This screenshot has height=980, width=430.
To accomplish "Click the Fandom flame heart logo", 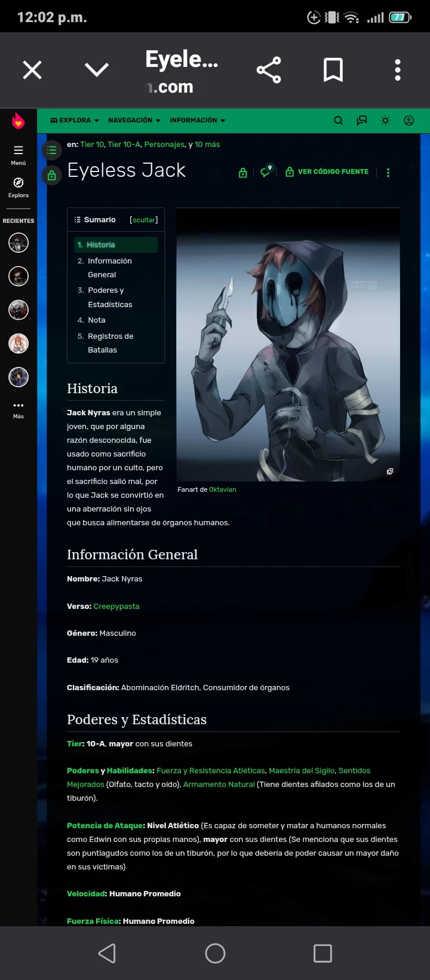I will click(19, 121).
